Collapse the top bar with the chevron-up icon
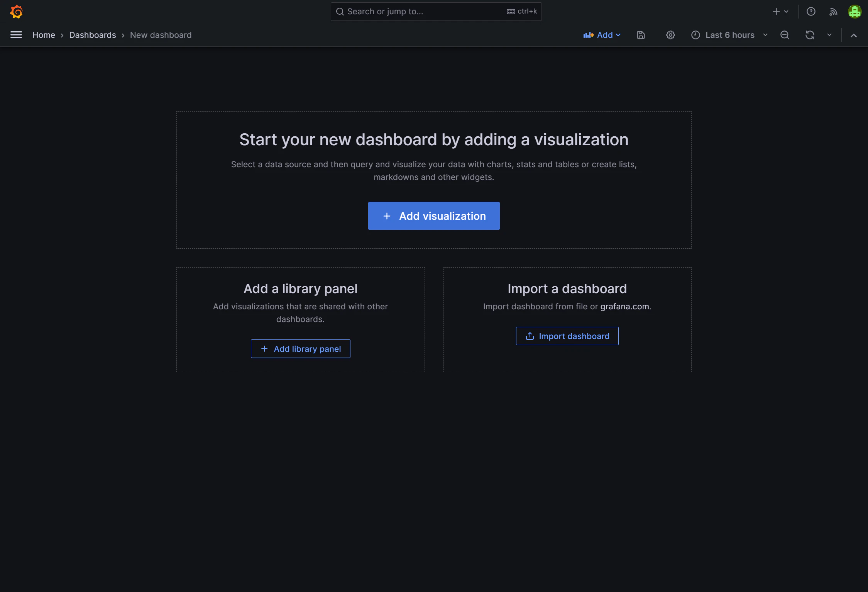Image resolution: width=868 pixels, height=592 pixels. coord(854,35)
